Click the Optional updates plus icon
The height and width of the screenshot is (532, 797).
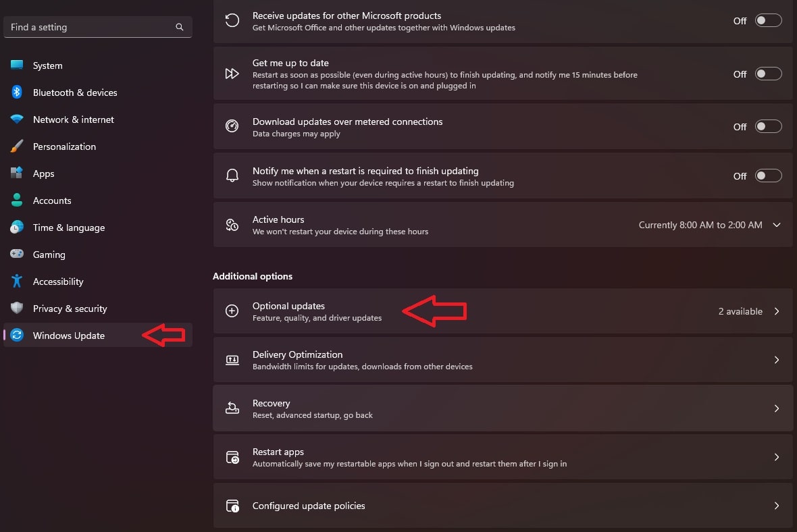pos(232,311)
